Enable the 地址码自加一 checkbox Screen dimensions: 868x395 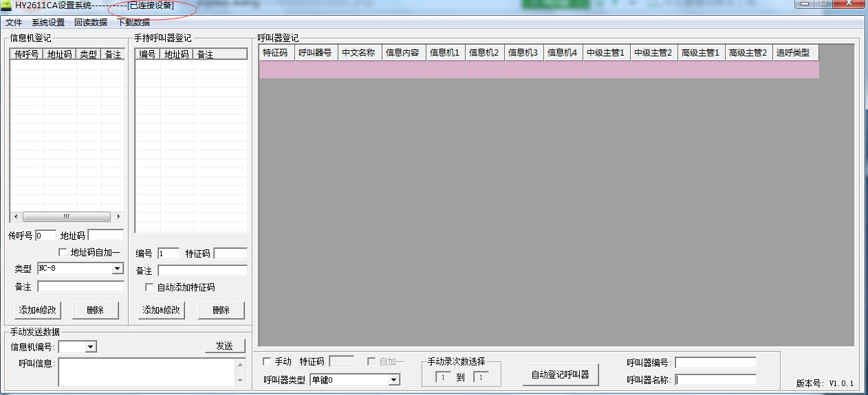click(63, 252)
